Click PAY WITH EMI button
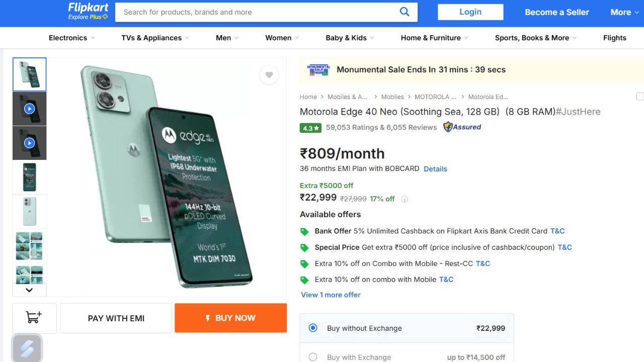The height and width of the screenshot is (362, 644). click(x=116, y=318)
